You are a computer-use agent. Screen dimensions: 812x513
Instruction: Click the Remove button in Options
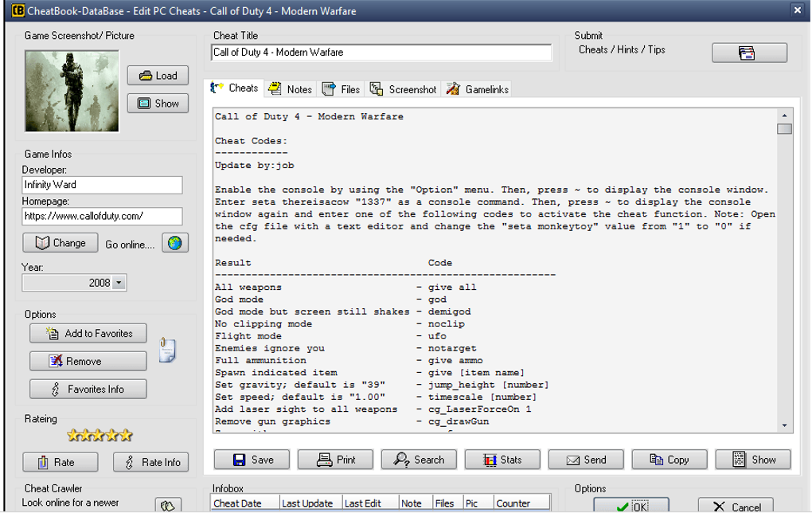(88, 362)
